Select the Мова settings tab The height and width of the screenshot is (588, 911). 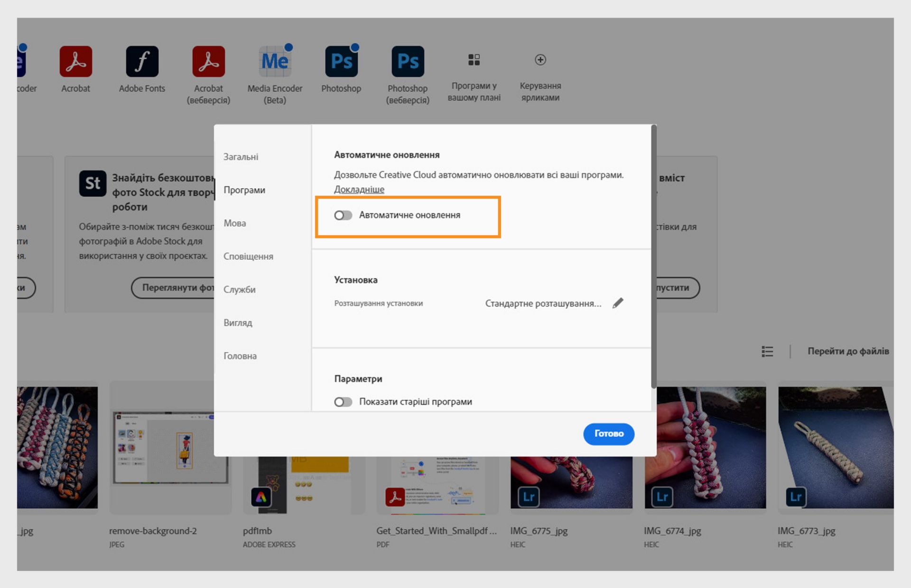click(235, 223)
